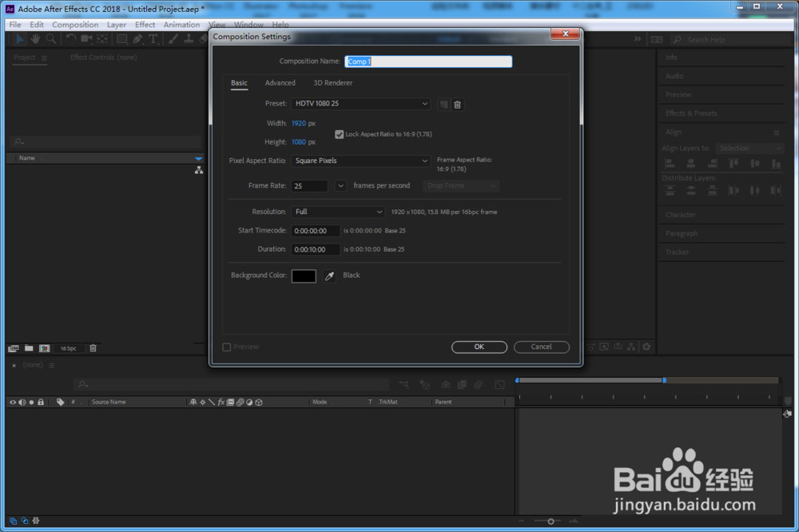Click the Cancel button
This screenshot has height=532, width=799.
coord(541,347)
